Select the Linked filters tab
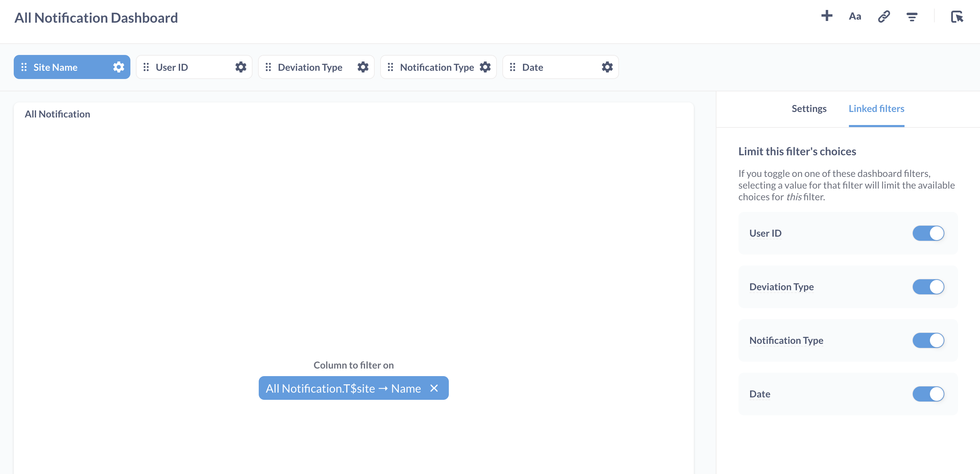 pyautogui.click(x=876, y=109)
